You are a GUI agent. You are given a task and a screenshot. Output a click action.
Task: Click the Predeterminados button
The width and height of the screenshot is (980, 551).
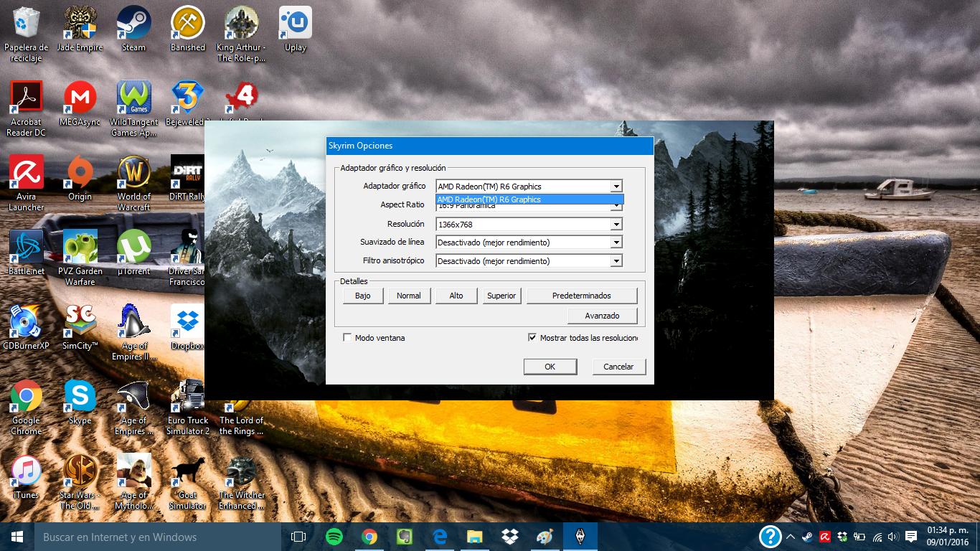click(582, 296)
